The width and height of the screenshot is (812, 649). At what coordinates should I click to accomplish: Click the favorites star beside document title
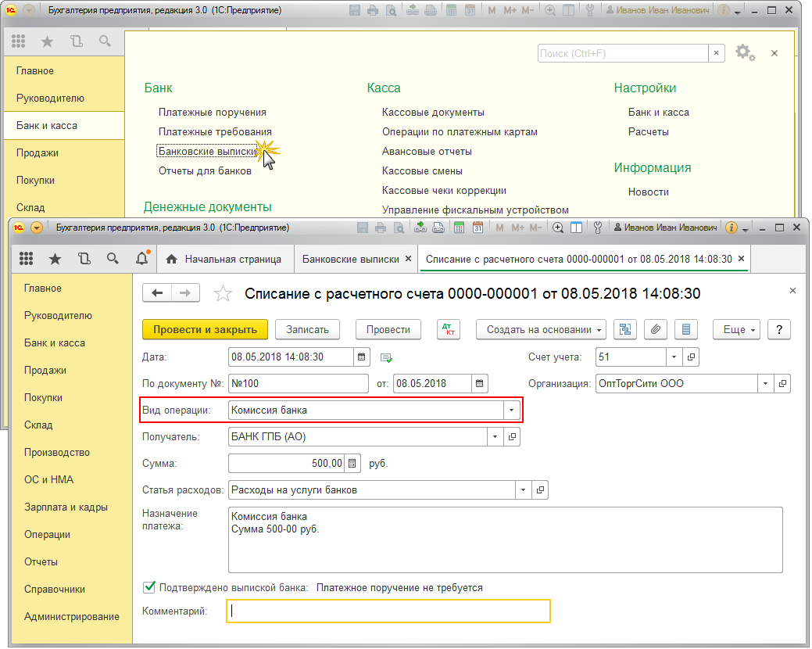click(224, 293)
